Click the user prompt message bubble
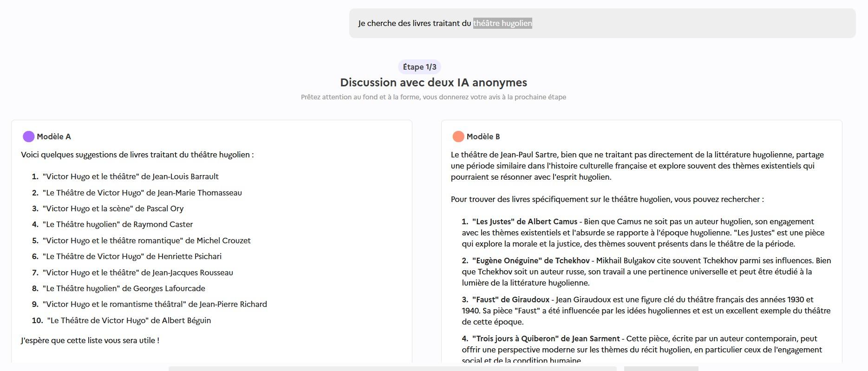The width and height of the screenshot is (868, 371). click(x=602, y=23)
